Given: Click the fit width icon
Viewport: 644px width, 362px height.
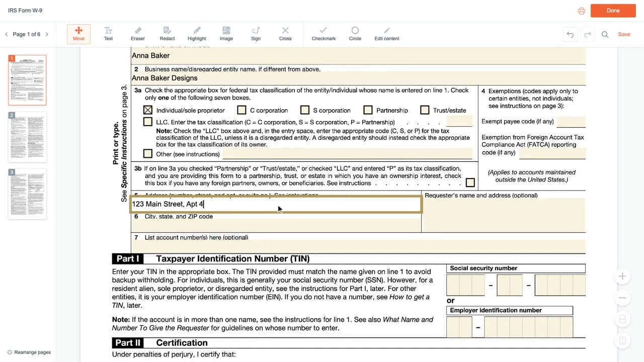Looking at the screenshot, I should click(x=622, y=319).
